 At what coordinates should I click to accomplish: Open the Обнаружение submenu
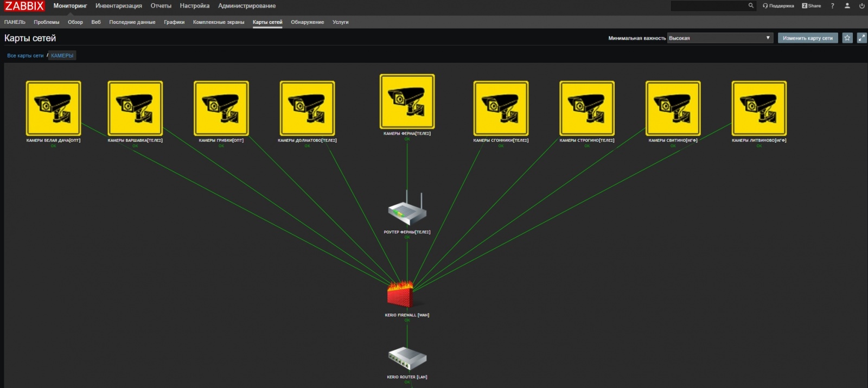(308, 22)
